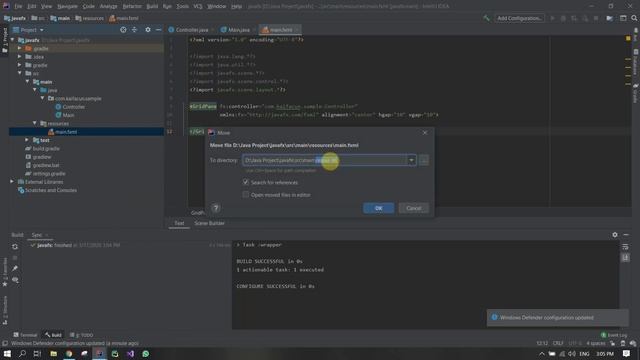Open the TODO tool window
The height and width of the screenshot is (360, 640).
[x=82, y=335]
